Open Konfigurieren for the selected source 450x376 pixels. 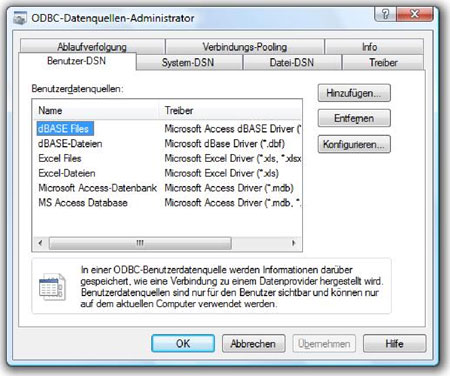(354, 144)
